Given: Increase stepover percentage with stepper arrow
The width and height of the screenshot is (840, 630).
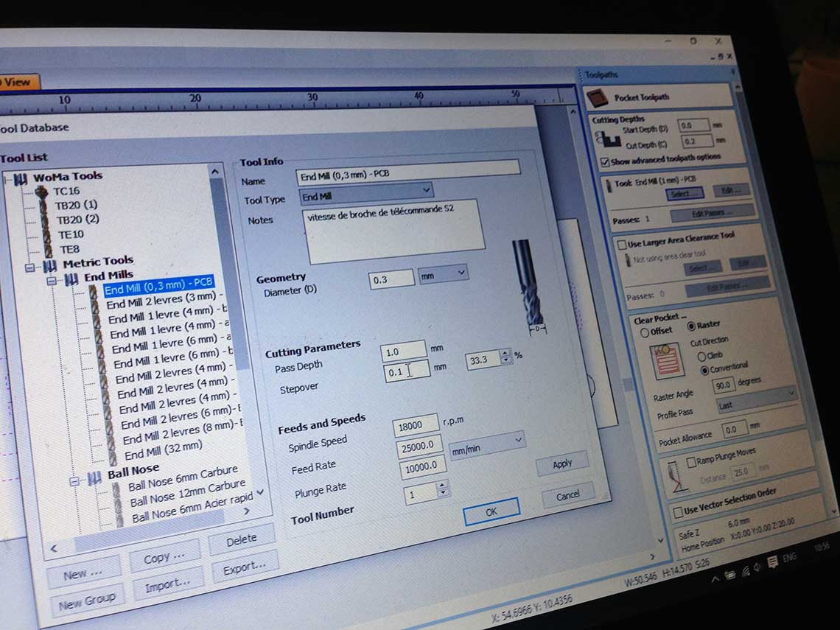Looking at the screenshot, I should (505, 353).
